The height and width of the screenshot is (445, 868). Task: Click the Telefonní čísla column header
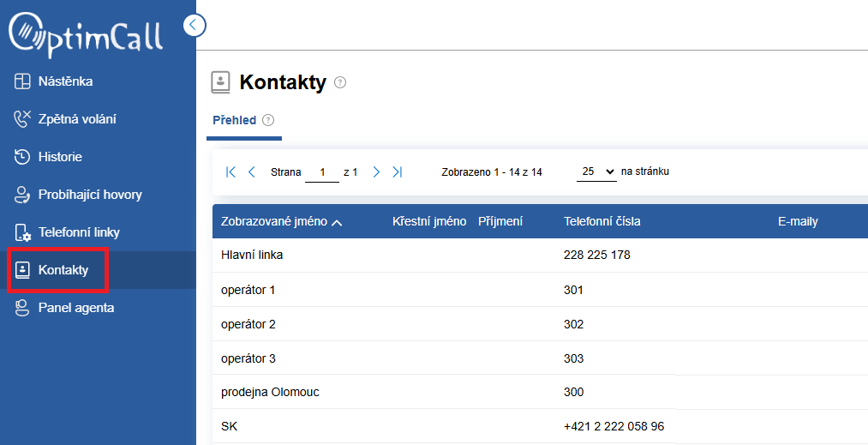click(602, 222)
